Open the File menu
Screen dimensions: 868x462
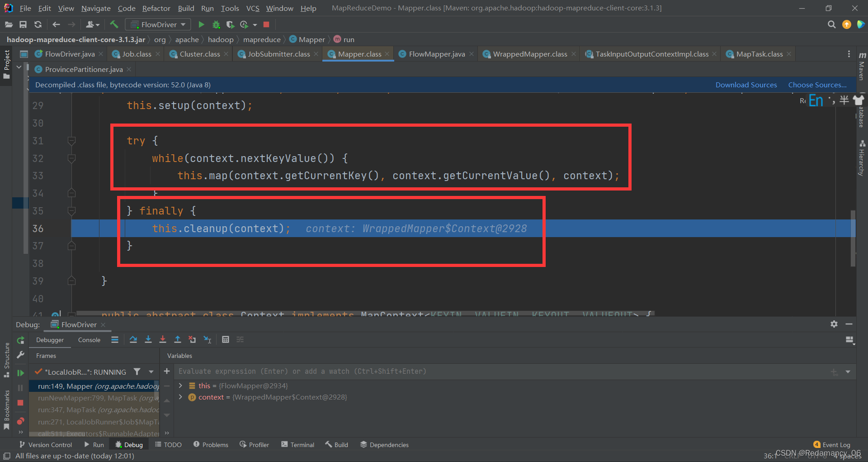click(x=25, y=8)
